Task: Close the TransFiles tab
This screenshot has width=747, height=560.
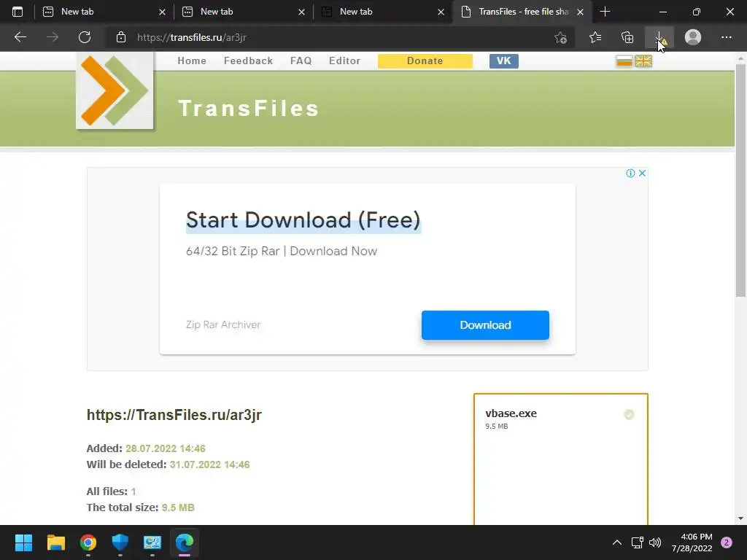Action: tap(580, 12)
